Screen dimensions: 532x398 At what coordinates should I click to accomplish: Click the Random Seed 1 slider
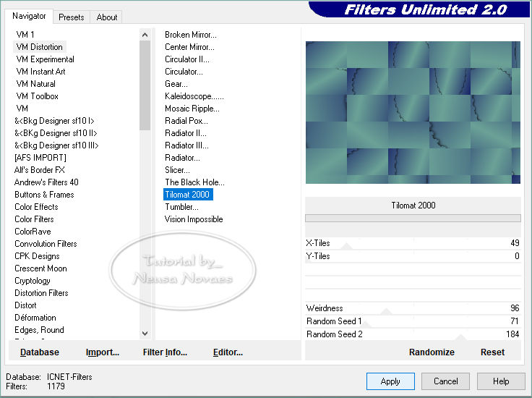pyautogui.click(x=413, y=321)
